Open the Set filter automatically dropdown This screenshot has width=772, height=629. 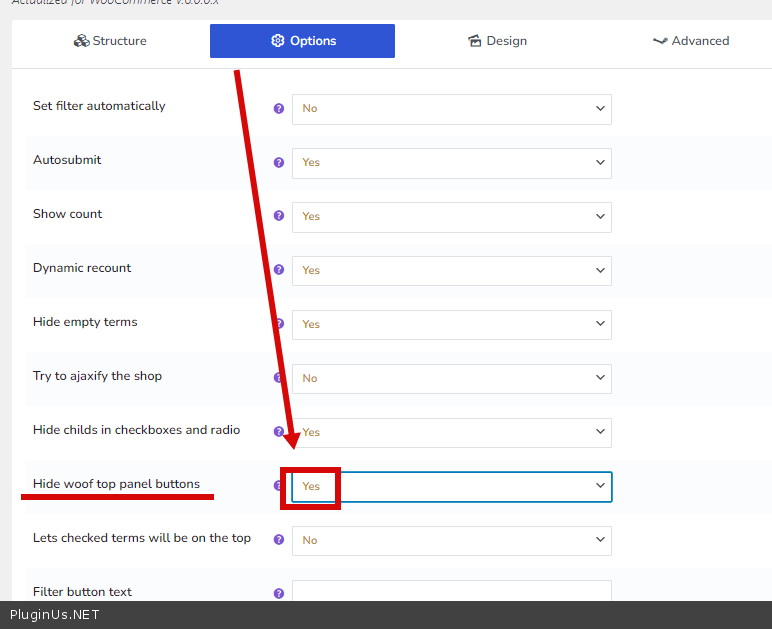tap(451, 108)
